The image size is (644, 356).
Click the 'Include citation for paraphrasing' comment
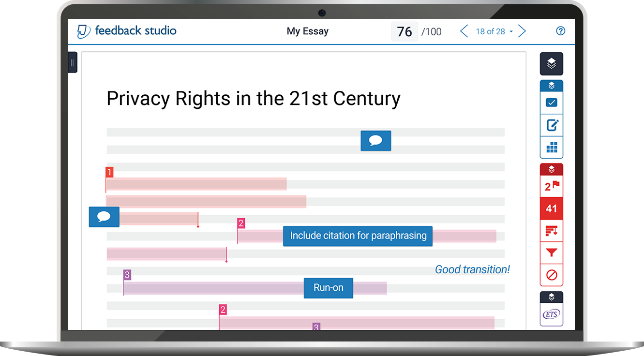pos(358,236)
